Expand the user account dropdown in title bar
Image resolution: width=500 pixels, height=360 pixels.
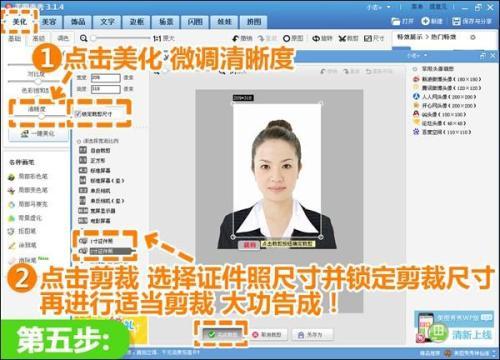389,7
